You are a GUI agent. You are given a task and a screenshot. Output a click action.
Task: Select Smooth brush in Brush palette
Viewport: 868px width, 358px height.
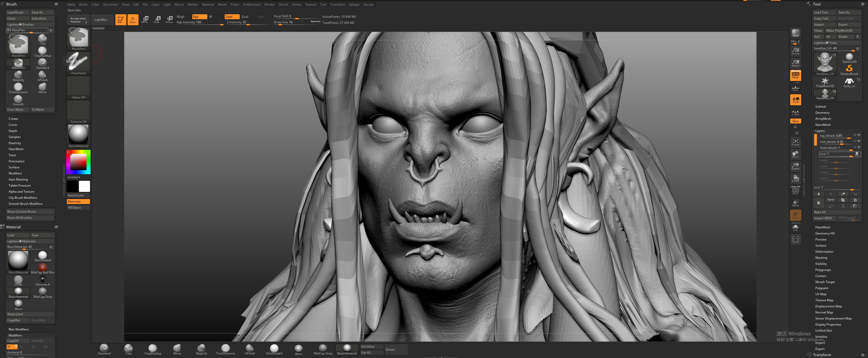click(x=18, y=100)
